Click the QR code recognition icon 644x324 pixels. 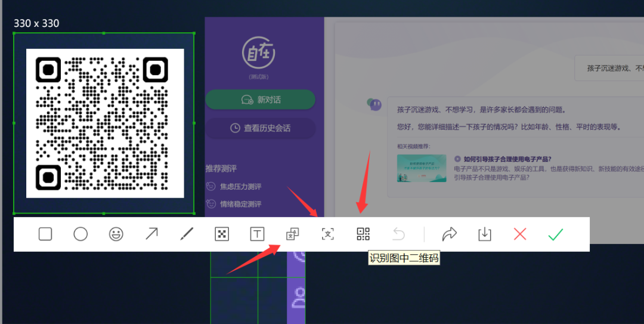click(363, 234)
